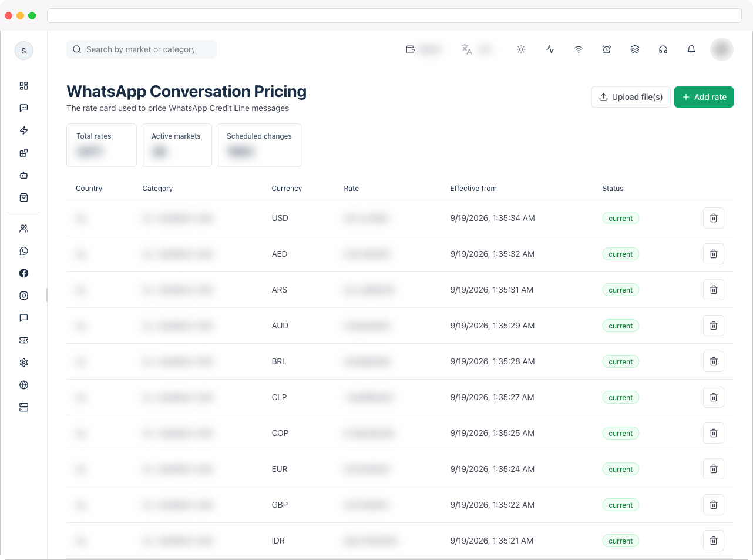Click the Active markets stat card
The width and height of the screenshot is (753, 560).
pos(177,145)
